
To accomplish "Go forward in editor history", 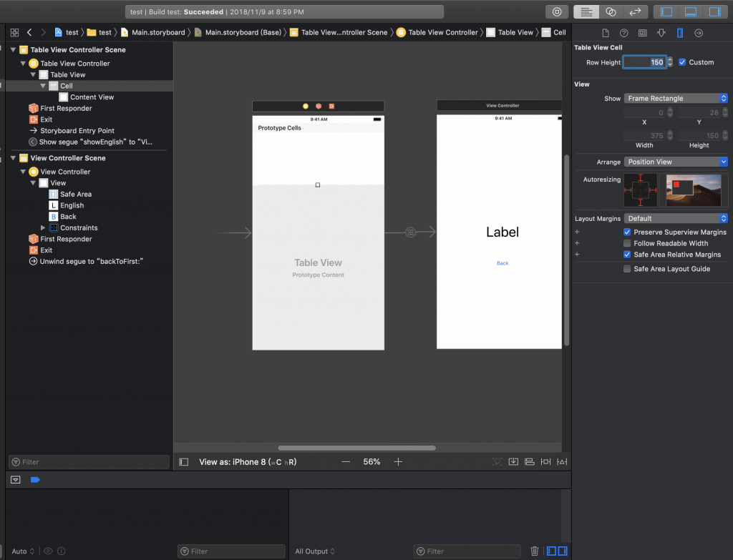I will (x=44, y=32).
